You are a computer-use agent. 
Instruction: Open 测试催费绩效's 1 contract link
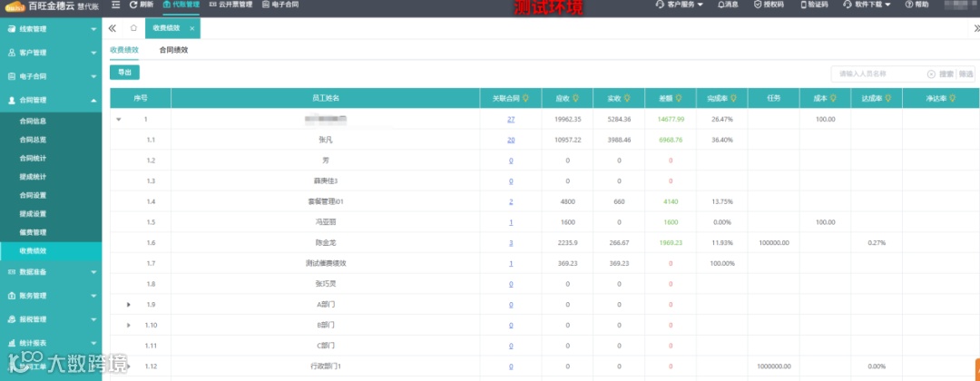[x=511, y=264]
